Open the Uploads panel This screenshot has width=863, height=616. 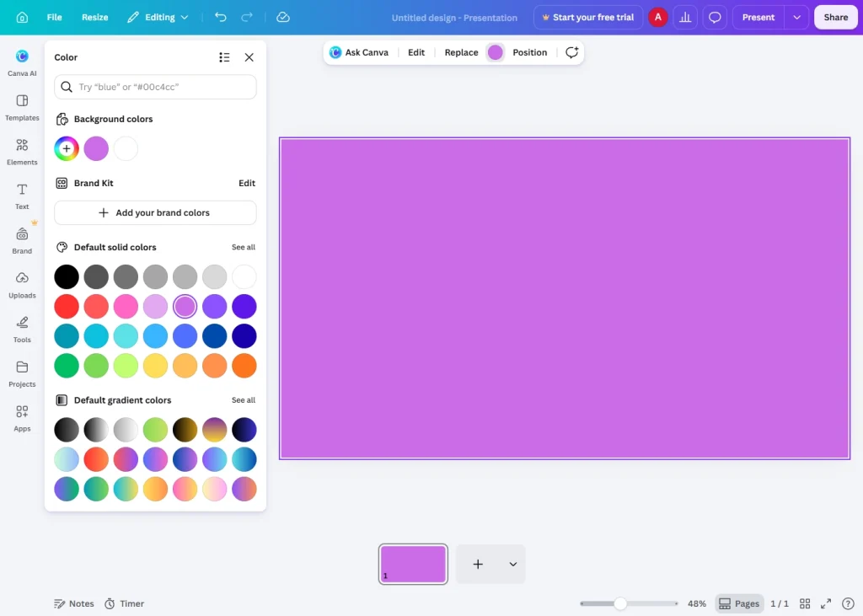(22, 285)
